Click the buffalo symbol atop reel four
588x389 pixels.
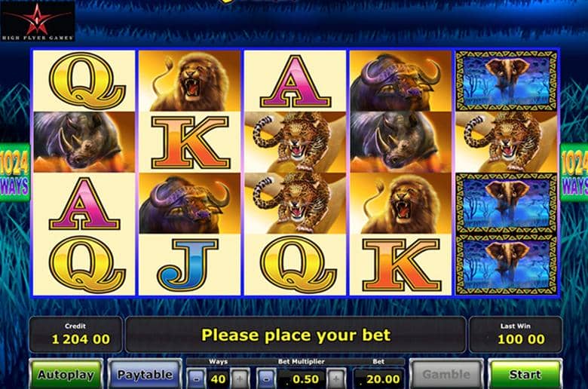tap(400, 81)
